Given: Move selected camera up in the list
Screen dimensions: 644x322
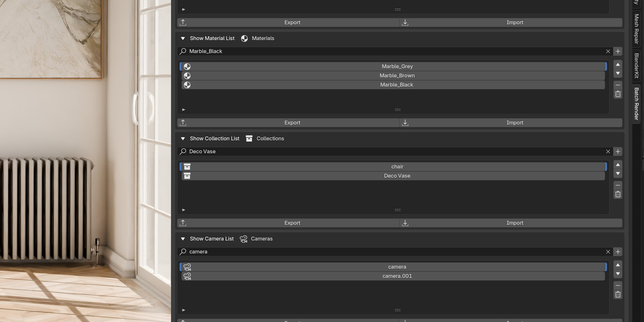Looking at the screenshot, I should point(618,265).
